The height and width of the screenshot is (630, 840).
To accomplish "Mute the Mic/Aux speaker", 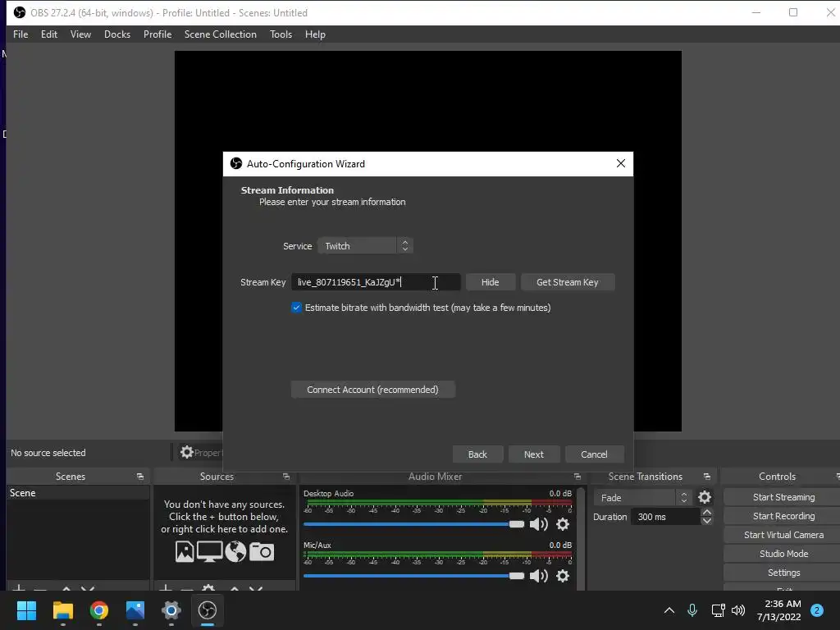I will click(538, 576).
